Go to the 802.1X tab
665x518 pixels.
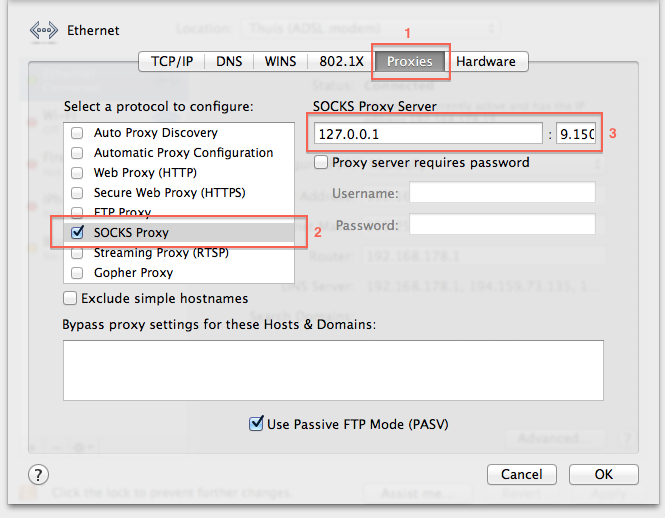(341, 62)
